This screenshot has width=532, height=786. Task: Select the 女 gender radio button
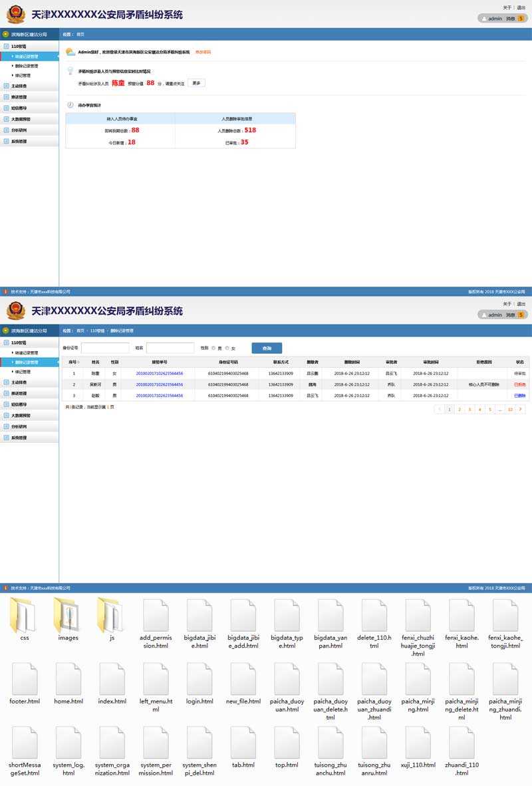[x=227, y=348]
